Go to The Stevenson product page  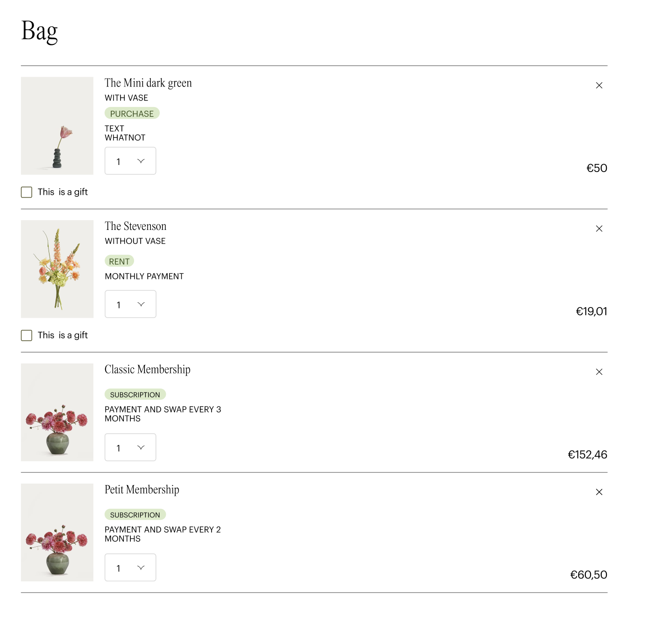point(135,227)
